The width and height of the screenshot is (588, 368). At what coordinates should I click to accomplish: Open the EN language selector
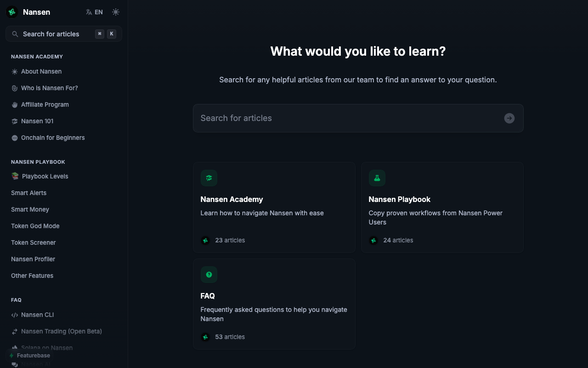(x=94, y=12)
